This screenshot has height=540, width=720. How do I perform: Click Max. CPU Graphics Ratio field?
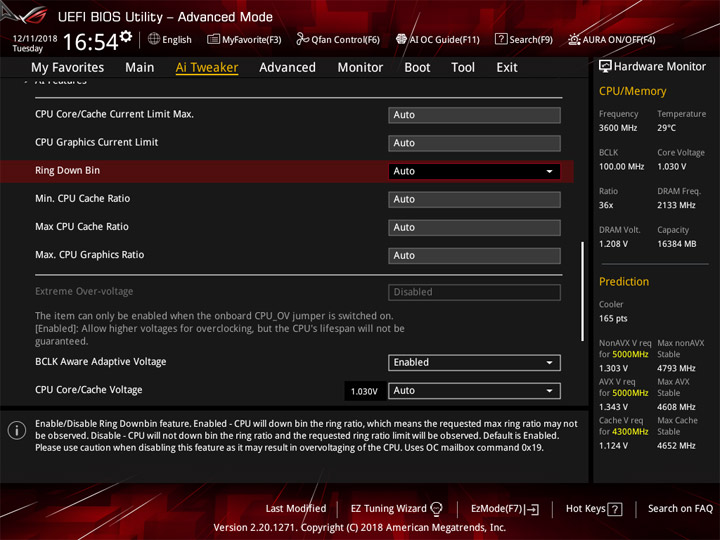(x=474, y=256)
